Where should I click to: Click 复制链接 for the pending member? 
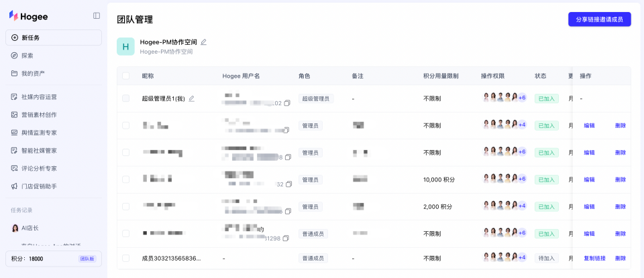click(594, 259)
